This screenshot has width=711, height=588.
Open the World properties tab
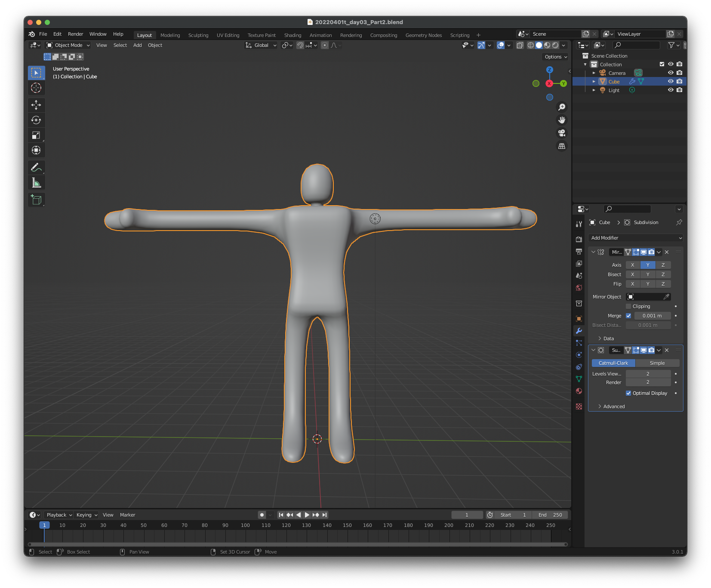579,288
